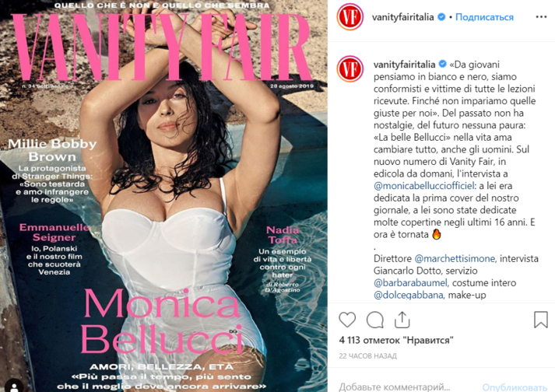Share the post with the upload arrow icon
555x392 pixels.
[x=402, y=320]
